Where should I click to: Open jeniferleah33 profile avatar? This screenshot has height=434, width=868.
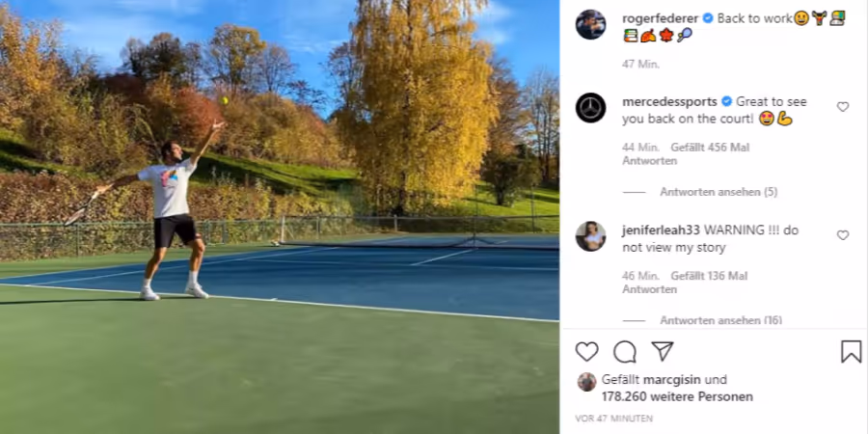[x=590, y=236]
